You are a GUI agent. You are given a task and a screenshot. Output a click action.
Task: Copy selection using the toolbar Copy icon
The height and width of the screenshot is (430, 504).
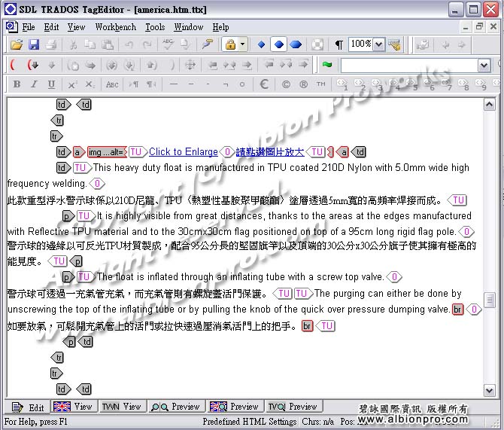(90, 44)
